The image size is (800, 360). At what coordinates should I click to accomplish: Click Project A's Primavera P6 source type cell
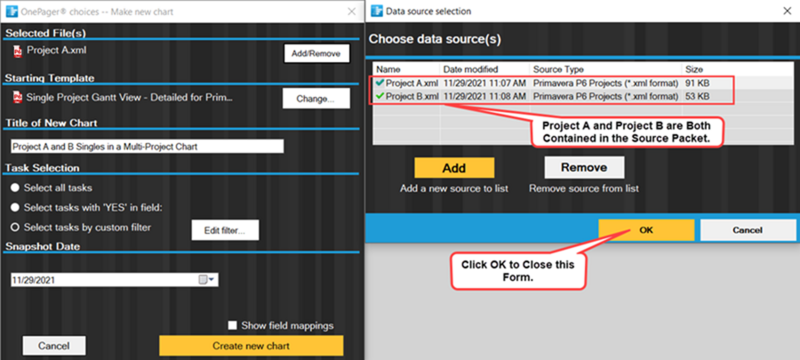tap(606, 83)
